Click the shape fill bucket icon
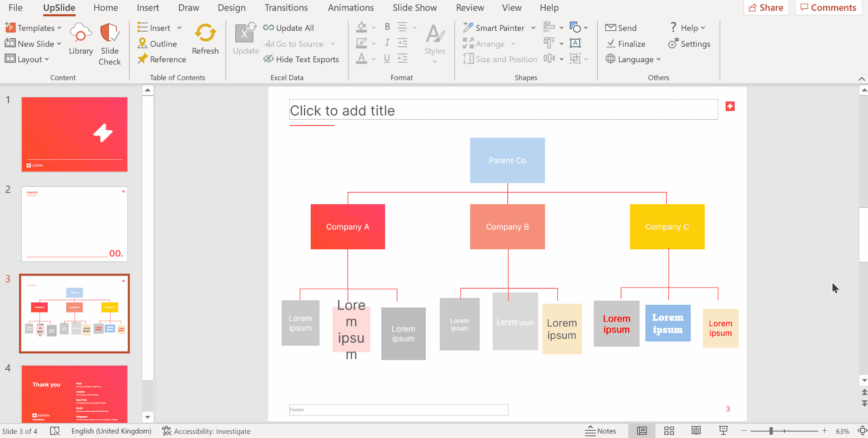The image size is (868, 438). point(362,27)
